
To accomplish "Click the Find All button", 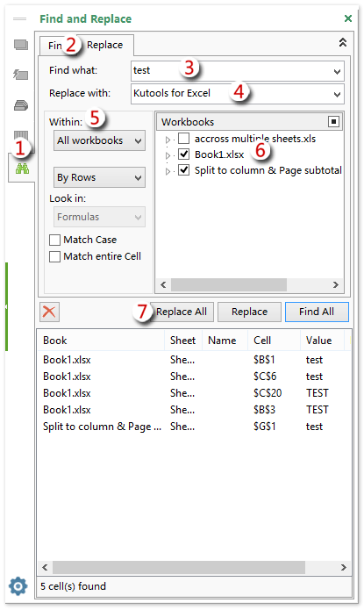I will coord(317,312).
